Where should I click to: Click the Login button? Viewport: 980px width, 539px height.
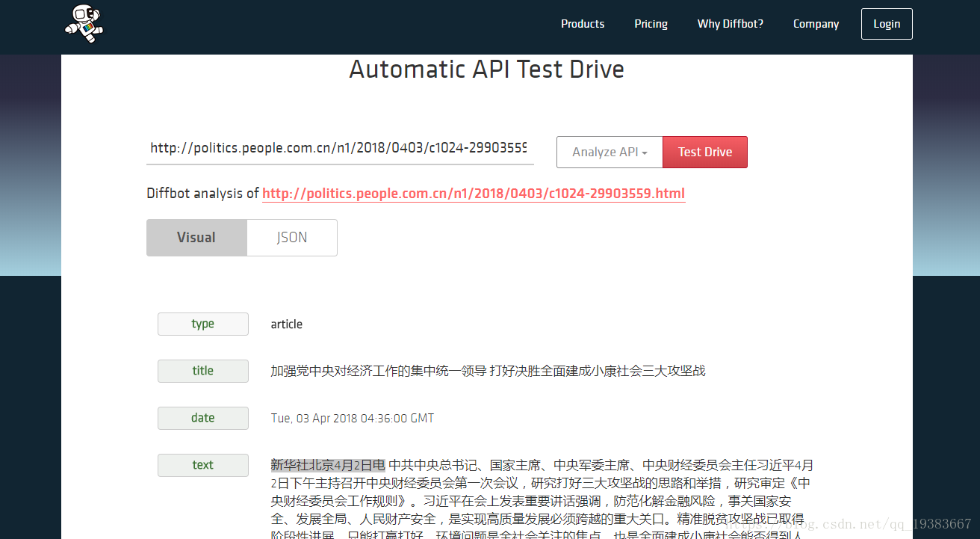pyautogui.click(x=887, y=24)
